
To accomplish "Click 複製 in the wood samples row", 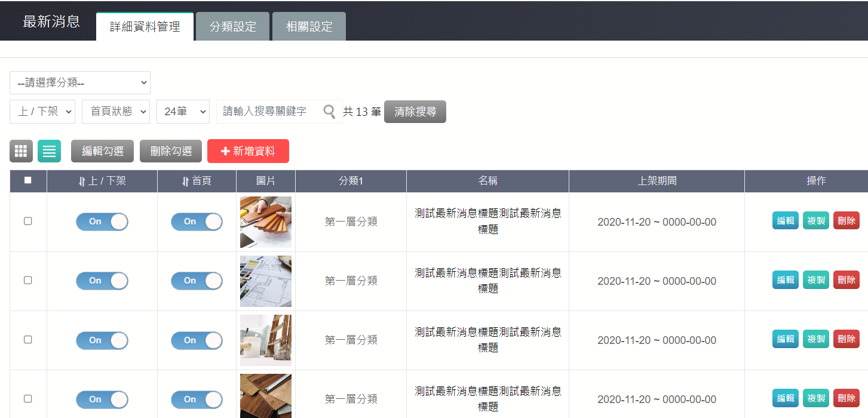I will [x=816, y=221].
